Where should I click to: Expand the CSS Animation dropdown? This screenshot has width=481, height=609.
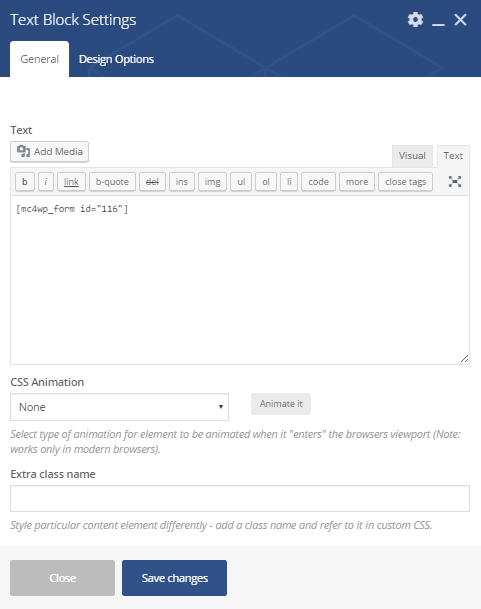tap(119, 407)
